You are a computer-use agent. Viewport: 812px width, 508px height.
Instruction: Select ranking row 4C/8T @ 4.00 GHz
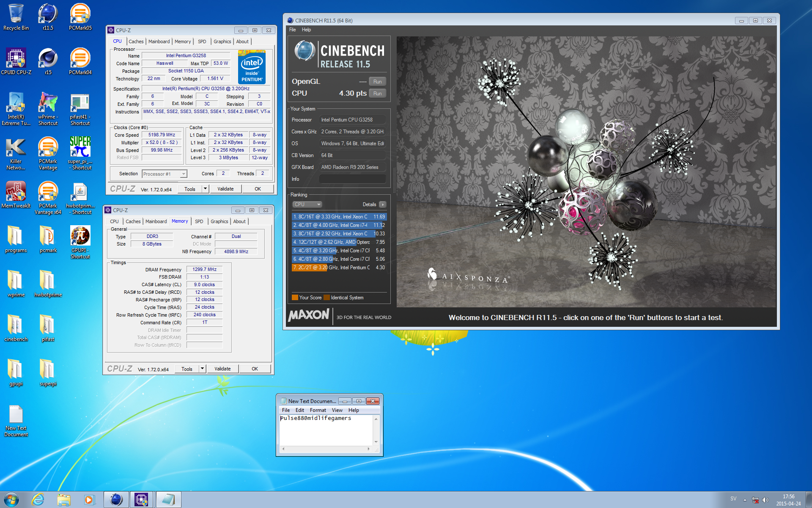coord(339,225)
